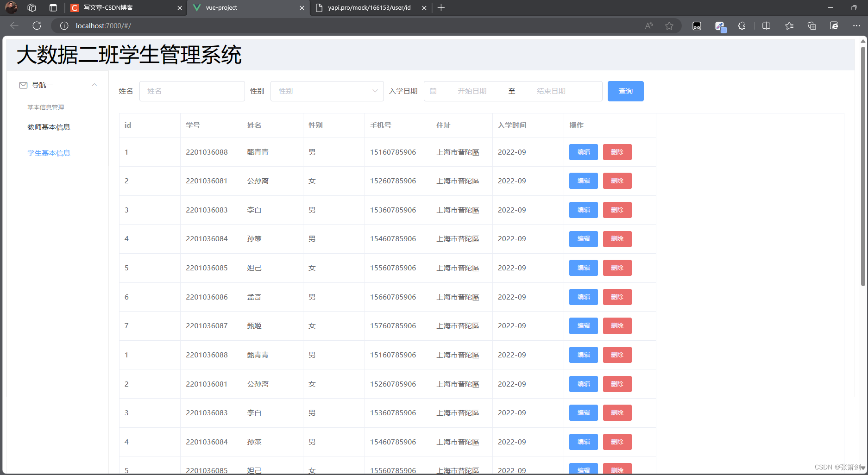Edit the 孟奇 row
Viewport: 868px width, 475px height.
(583, 297)
